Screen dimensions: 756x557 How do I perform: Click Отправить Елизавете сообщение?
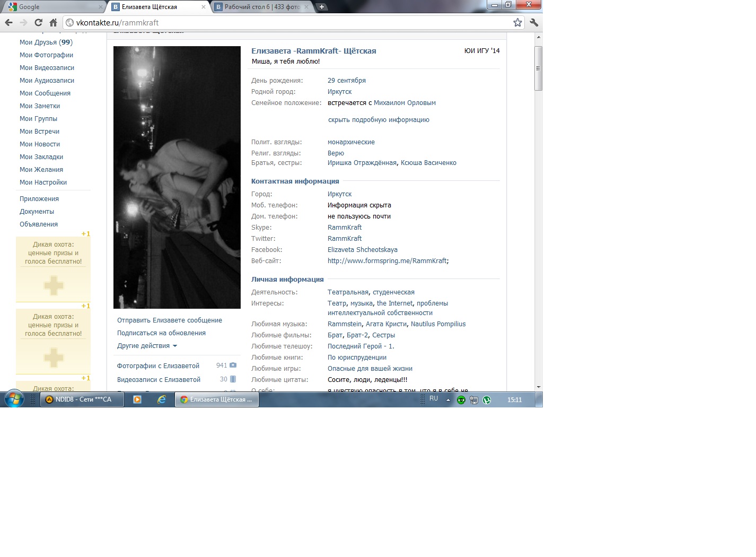pyautogui.click(x=170, y=320)
